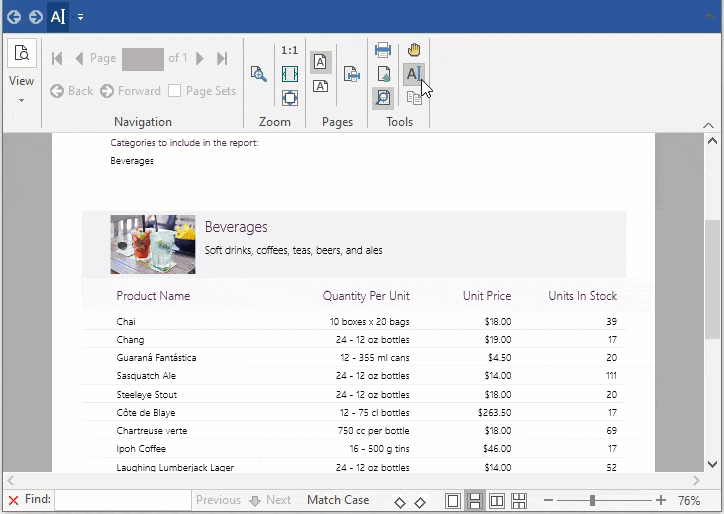Switch to continuous page view mode
Screen dimensions: 724x514
(475, 500)
